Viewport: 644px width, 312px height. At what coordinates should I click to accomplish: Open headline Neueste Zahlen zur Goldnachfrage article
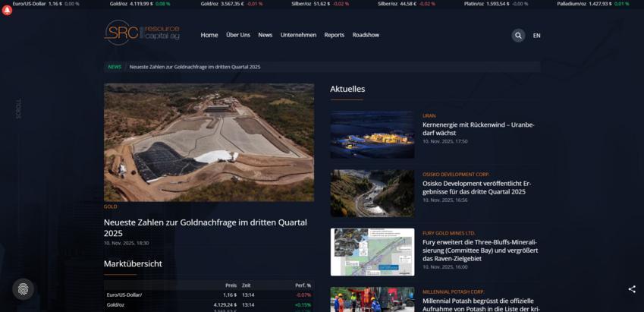click(206, 228)
